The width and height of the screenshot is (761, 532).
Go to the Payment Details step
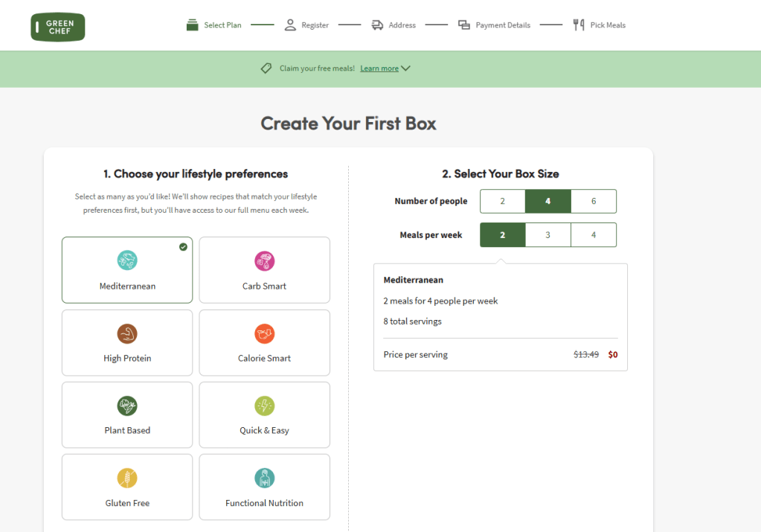tap(494, 25)
